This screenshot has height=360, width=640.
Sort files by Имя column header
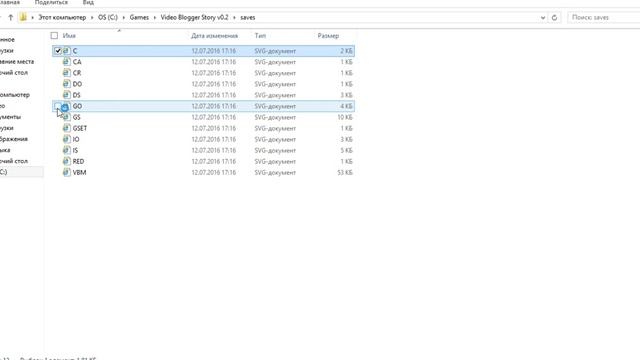pyautogui.click(x=69, y=36)
